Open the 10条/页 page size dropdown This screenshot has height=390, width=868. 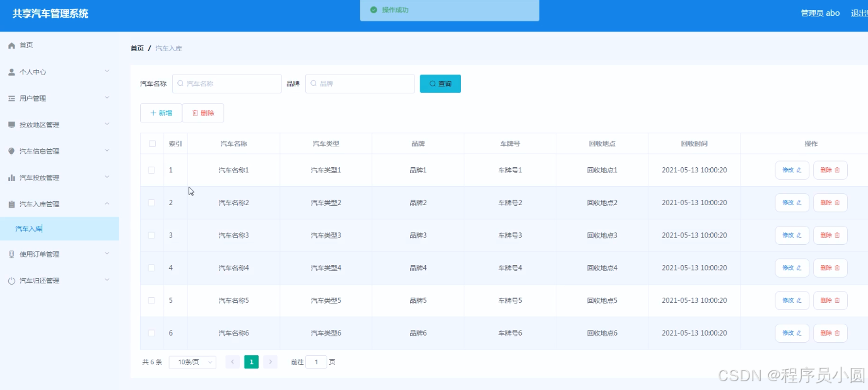click(192, 362)
